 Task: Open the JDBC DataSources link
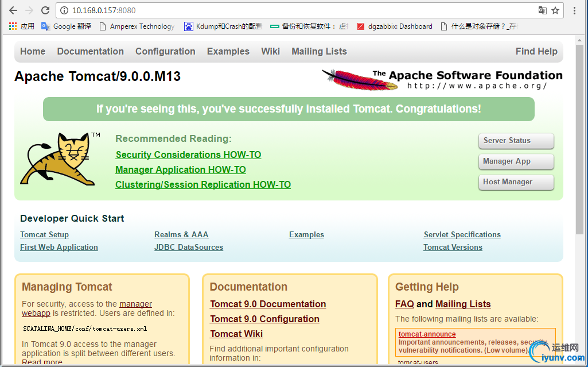pos(189,248)
